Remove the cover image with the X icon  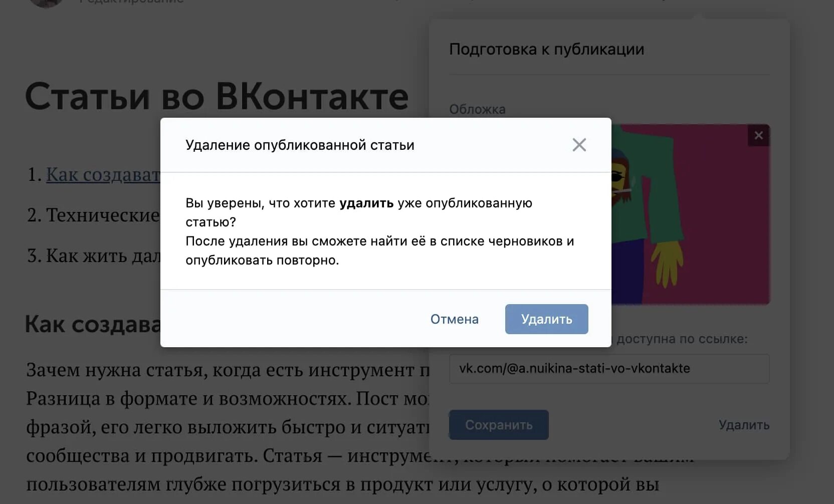(x=758, y=135)
